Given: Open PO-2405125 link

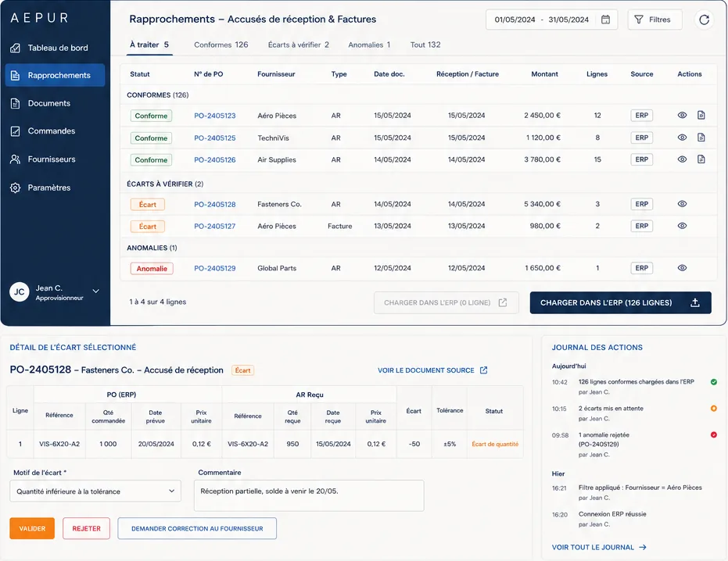Looking at the screenshot, I should point(214,138).
